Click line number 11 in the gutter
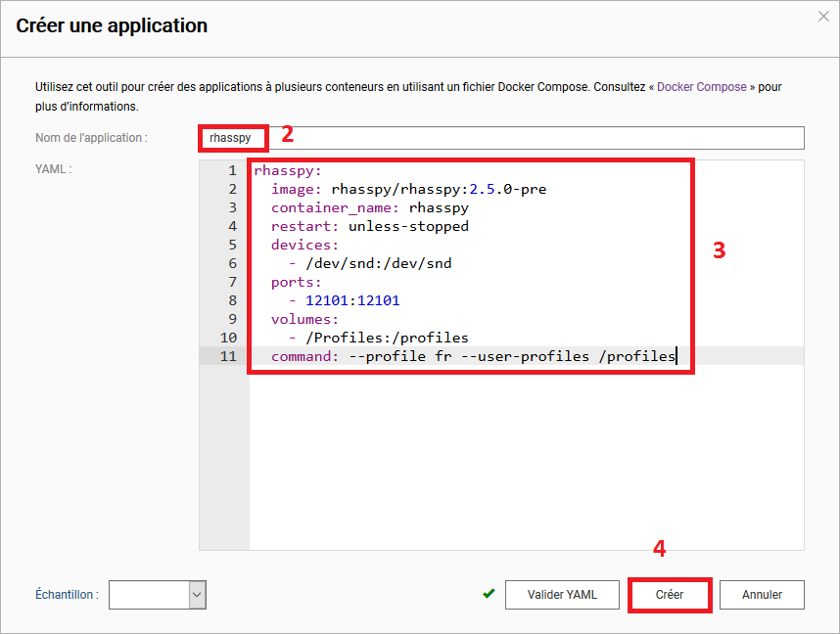This screenshot has width=840, height=634. [228, 356]
